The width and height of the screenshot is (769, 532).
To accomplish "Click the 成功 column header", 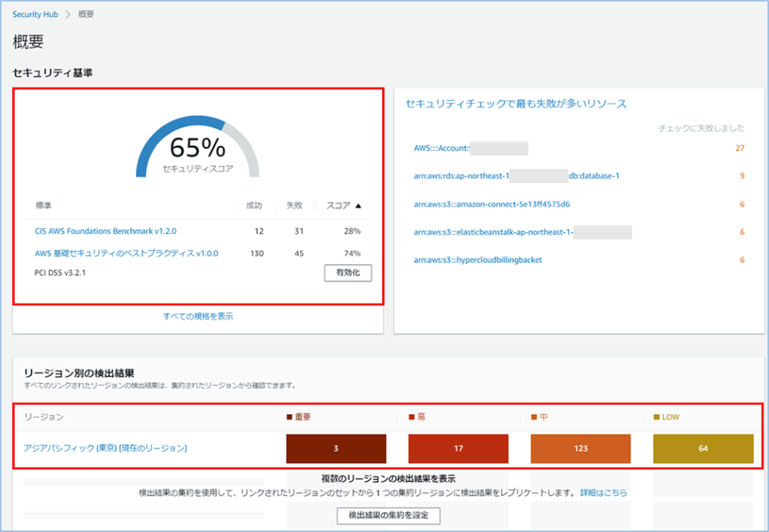I will click(x=253, y=206).
